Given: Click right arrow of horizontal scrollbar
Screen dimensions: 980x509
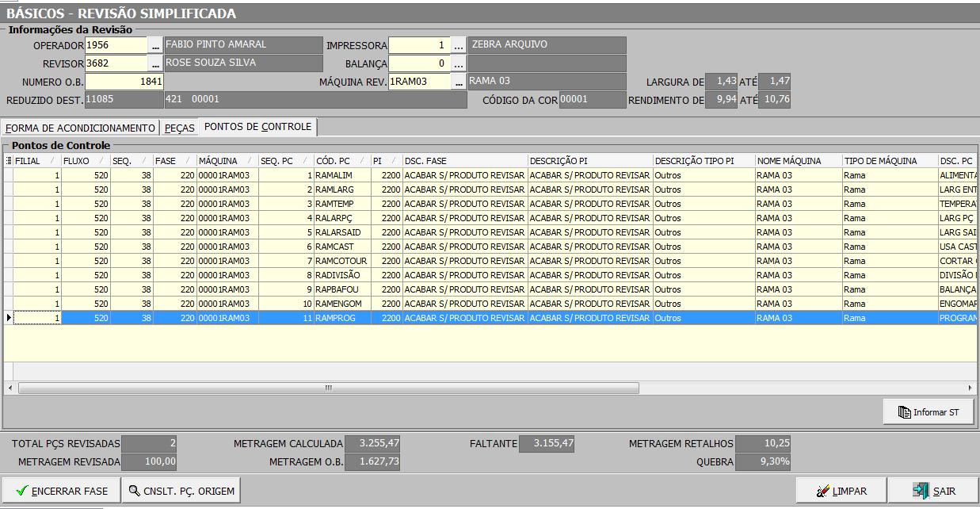Looking at the screenshot, I should (970, 388).
